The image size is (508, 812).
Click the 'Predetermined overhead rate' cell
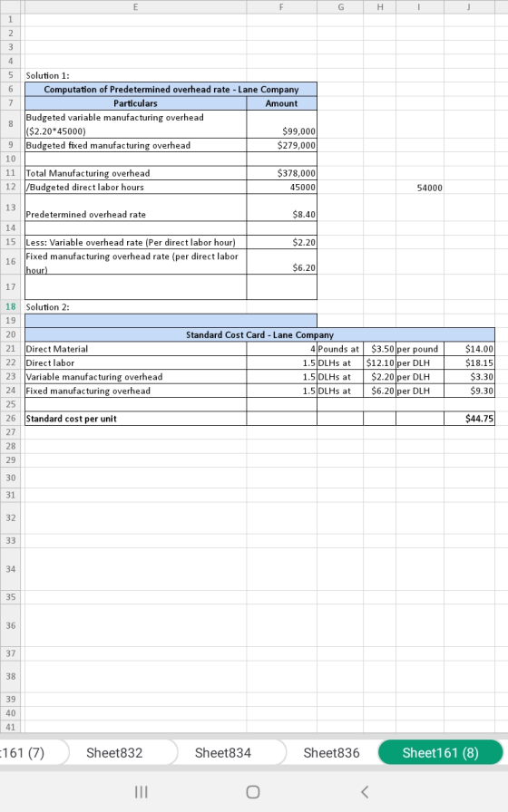135,208
